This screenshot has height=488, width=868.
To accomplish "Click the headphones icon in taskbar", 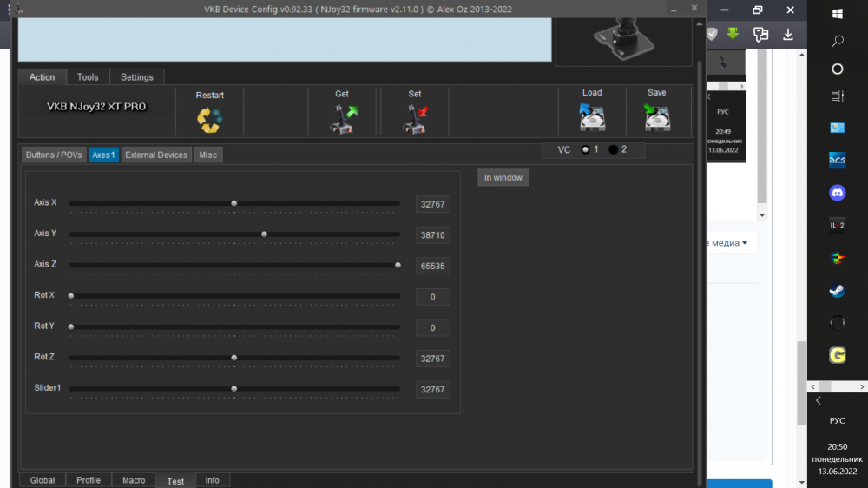I will click(837, 323).
